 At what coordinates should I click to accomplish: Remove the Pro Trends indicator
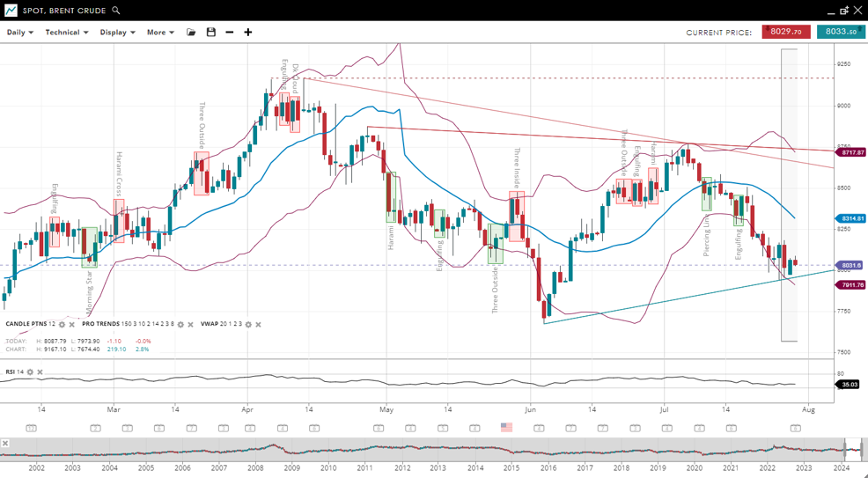pos(190,325)
